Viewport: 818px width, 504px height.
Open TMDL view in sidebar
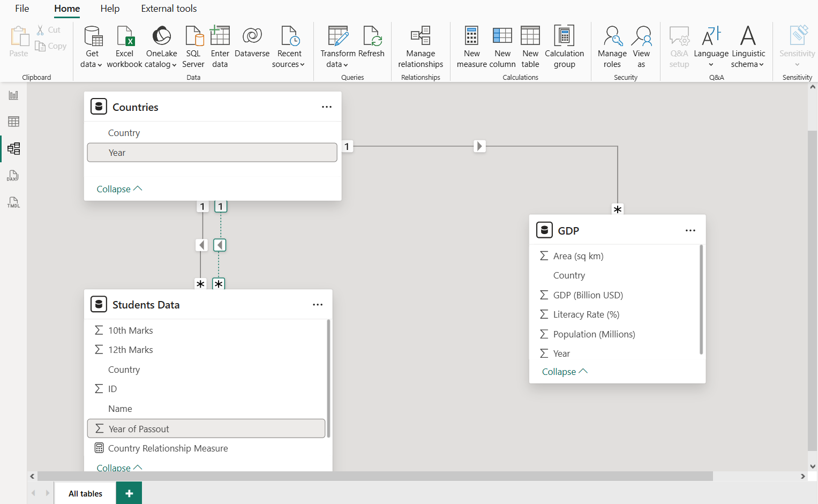pyautogui.click(x=13, y=202)
